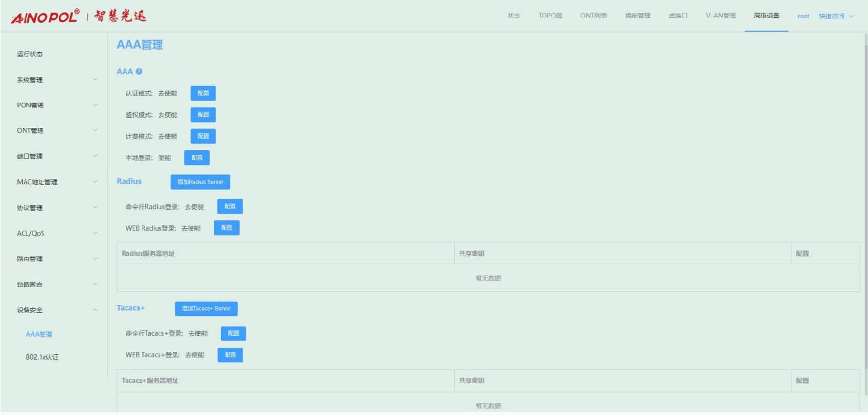This screenshot has width=868, height=415.
Task: Click the AAA help question mark icon
Action: (x=139, y=71)
